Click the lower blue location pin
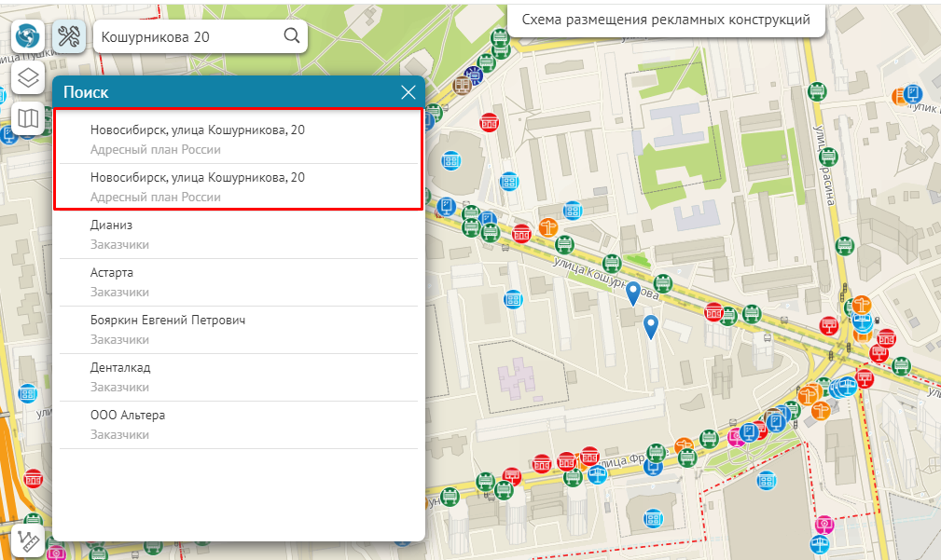 click(x=652, y=325)
